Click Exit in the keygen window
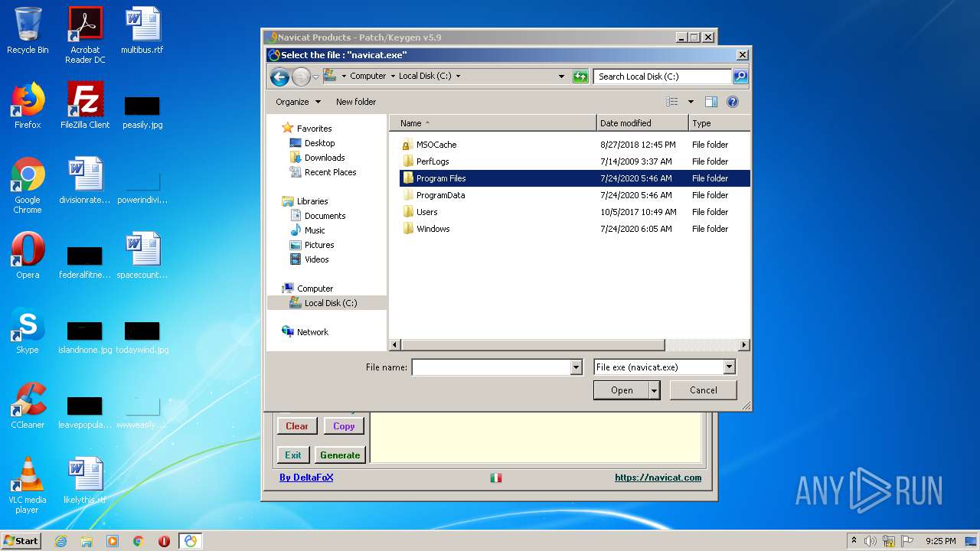The height and width of the screenshot is (551, 980). point(293,455)
